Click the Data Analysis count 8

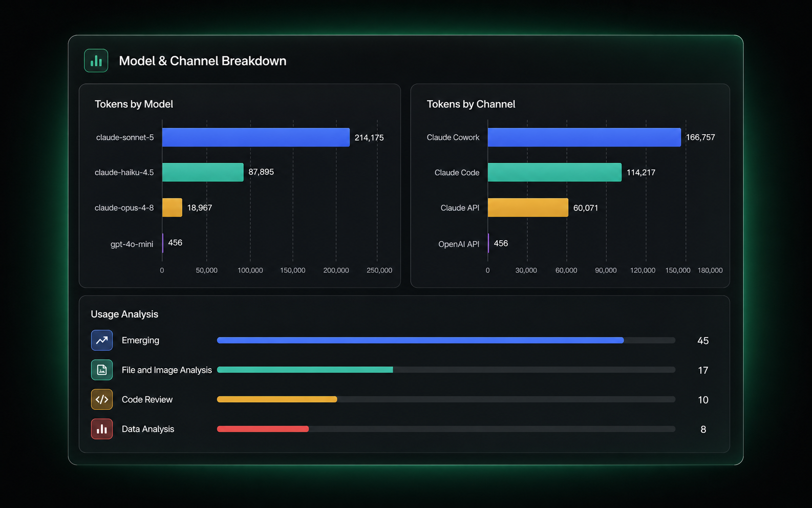[703, 430]
